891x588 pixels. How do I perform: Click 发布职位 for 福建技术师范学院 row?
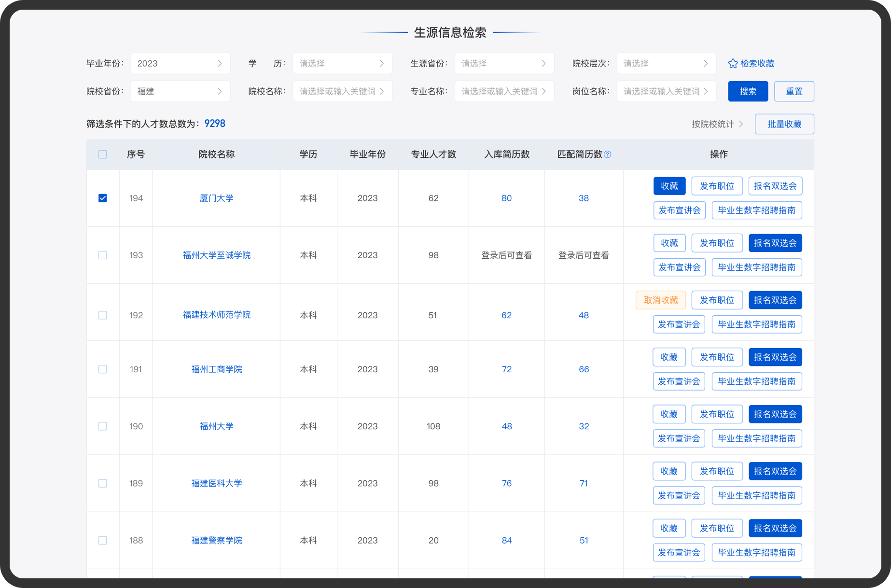coord(717,300)
